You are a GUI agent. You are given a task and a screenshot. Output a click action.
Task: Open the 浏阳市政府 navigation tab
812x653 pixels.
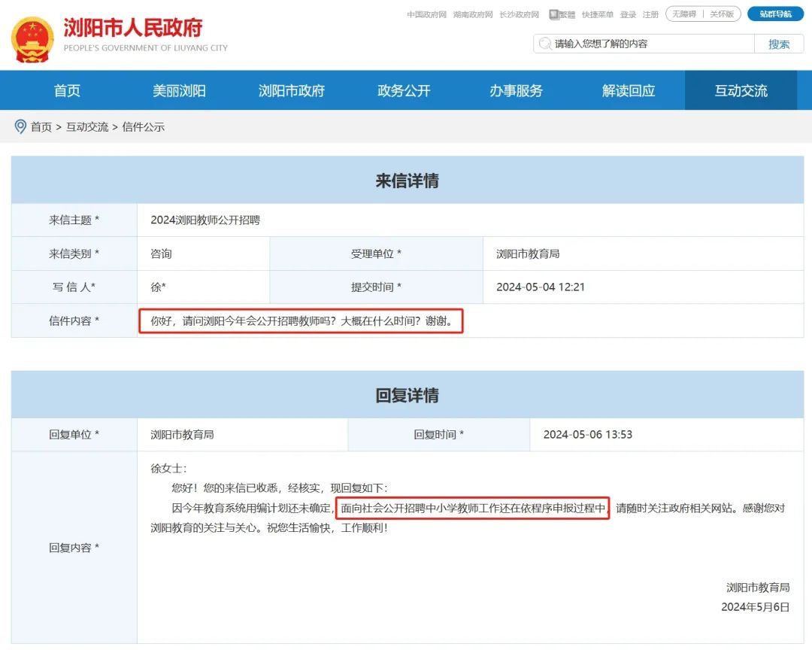click(x=292, y=91)
